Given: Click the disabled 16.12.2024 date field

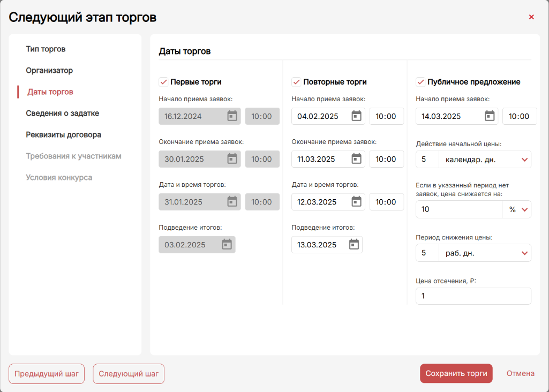Looking at the screenshot, I should click(x=200, y=116).
